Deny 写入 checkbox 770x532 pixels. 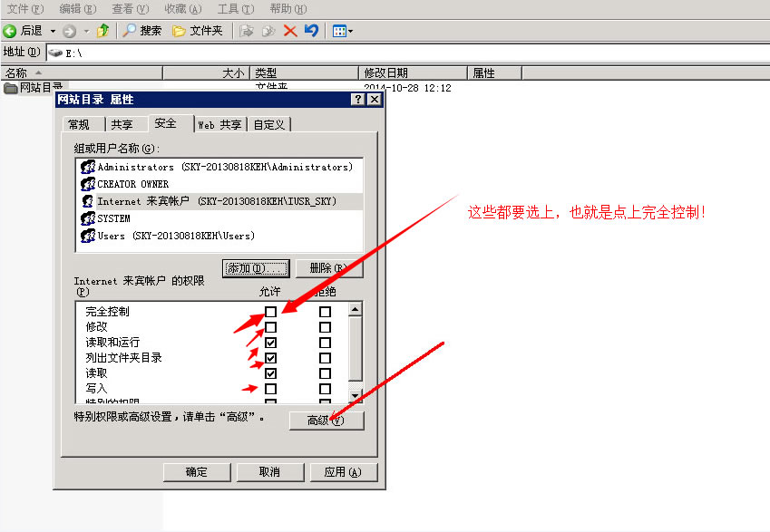[x=325, y=389]
